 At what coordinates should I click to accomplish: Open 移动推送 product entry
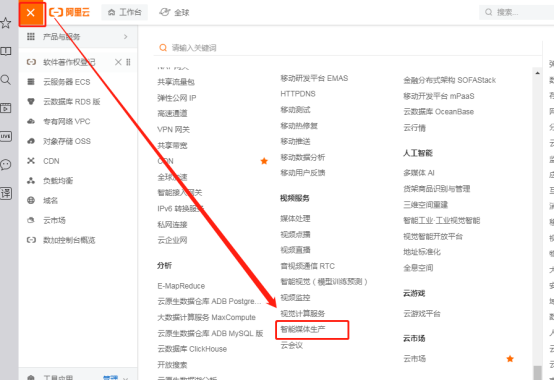(x=295, y=141)
